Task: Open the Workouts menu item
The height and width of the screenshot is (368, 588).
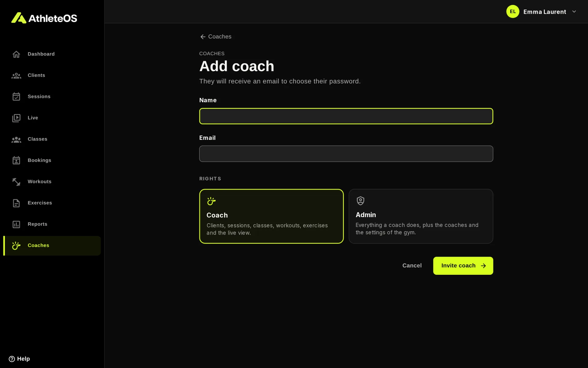Action: tap(52, 182)
